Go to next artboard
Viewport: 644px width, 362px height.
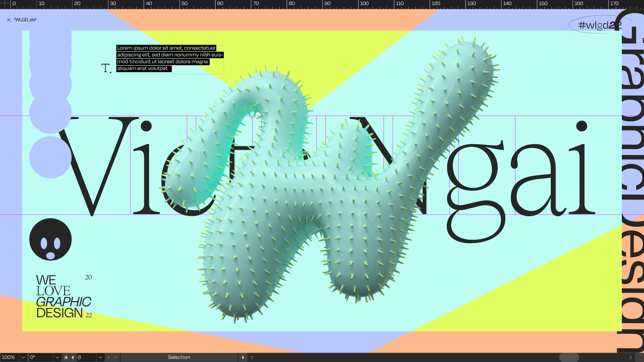click(x=109, y=357)
